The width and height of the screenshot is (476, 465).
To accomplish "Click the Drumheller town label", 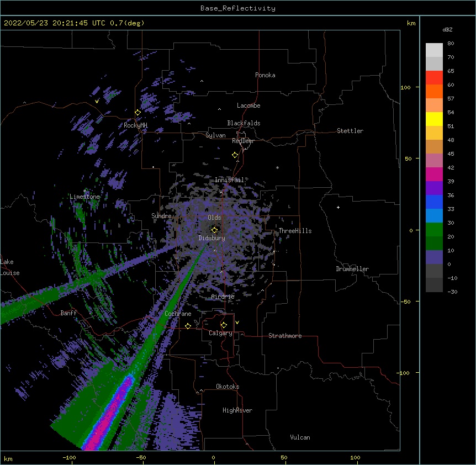I will coord(352,269).
